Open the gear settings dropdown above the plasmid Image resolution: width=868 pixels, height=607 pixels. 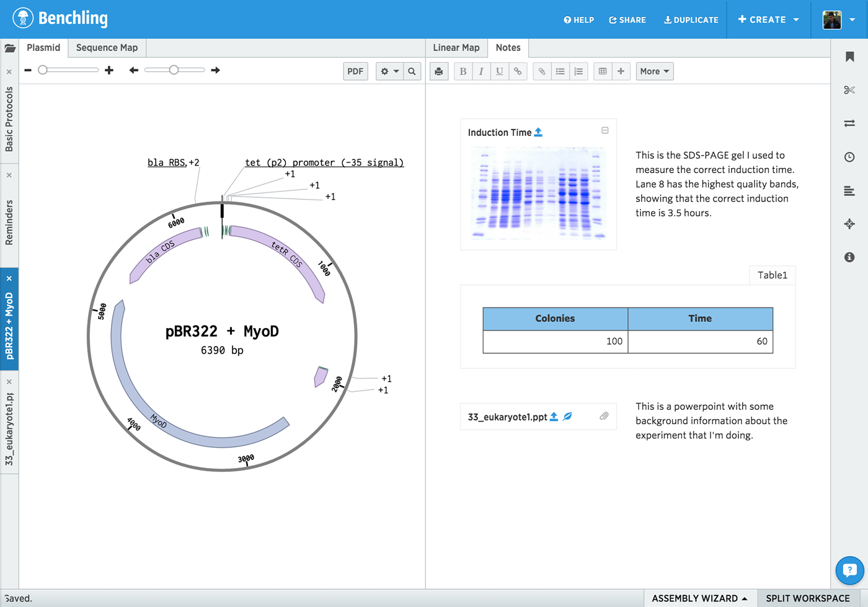click(389, 71)
